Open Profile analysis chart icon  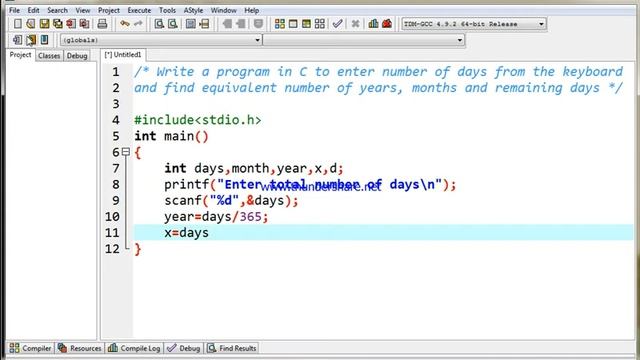point(373,24)
